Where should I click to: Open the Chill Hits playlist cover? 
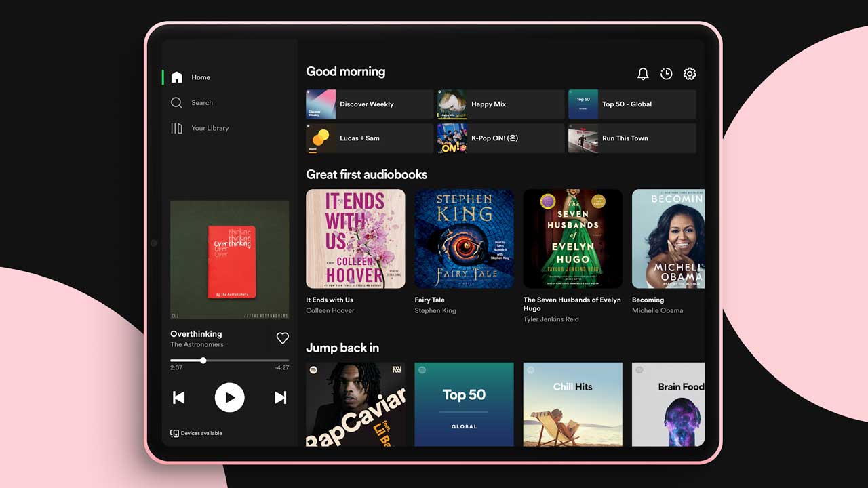(x=573, y=405)
